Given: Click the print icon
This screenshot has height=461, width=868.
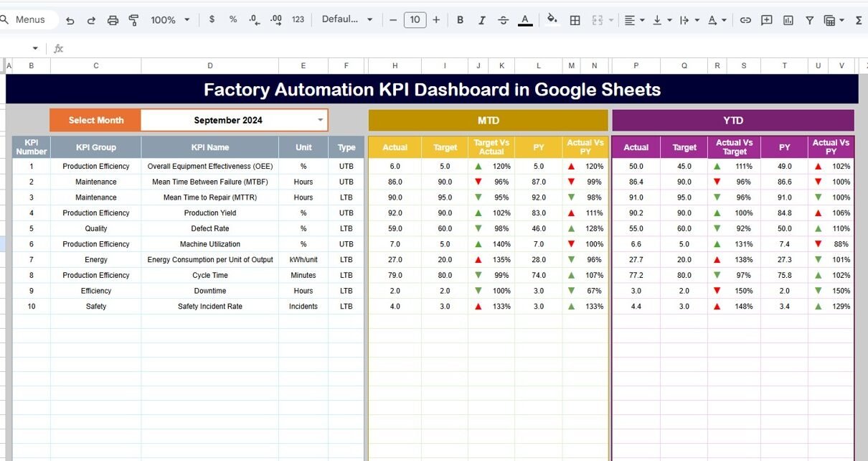Looking at the screenshot, I should (113, 20).
